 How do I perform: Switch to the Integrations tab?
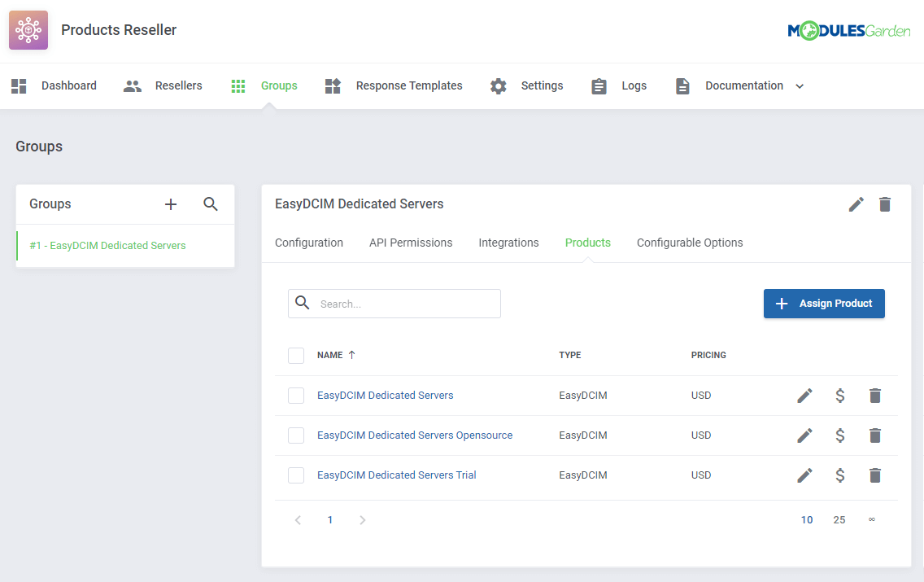pos(508,243)
